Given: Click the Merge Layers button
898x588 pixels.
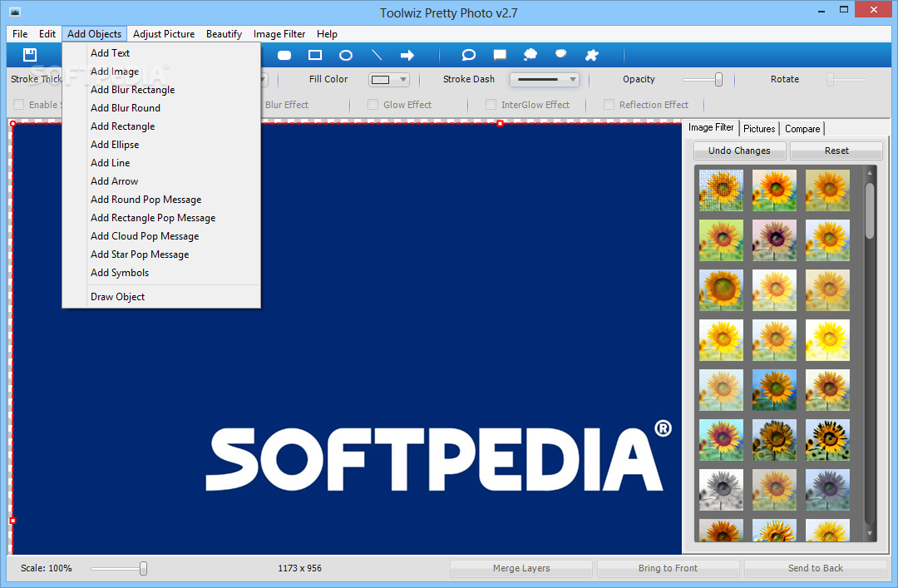Looking at the screenshot, I should pos(521,568).
